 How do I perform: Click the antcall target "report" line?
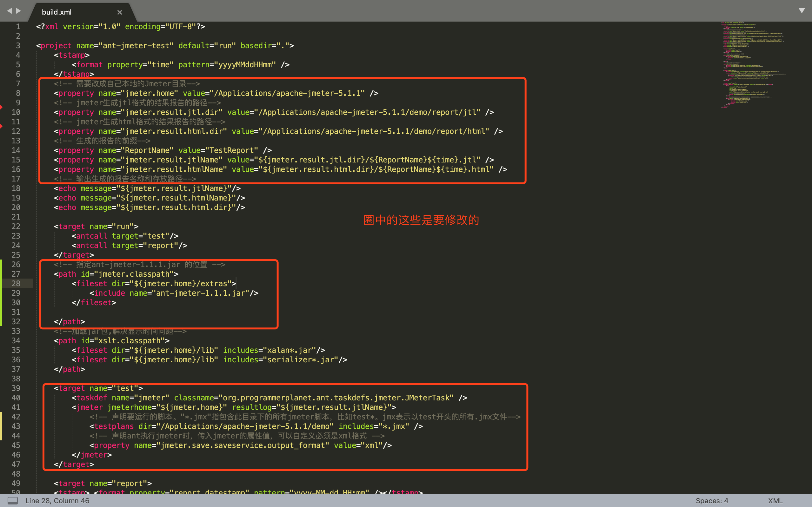tap(130, 246)
